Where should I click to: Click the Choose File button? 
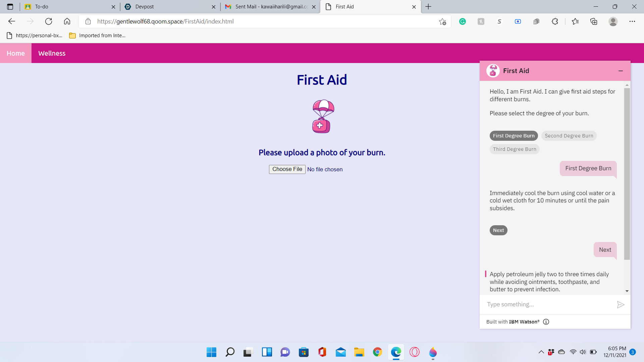(287, 169)
